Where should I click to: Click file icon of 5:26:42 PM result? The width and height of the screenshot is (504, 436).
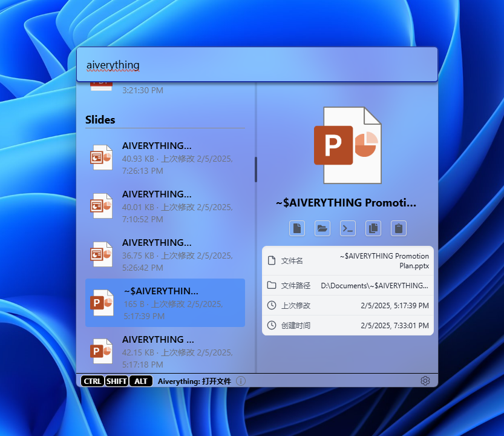click(x=101, y=254)
